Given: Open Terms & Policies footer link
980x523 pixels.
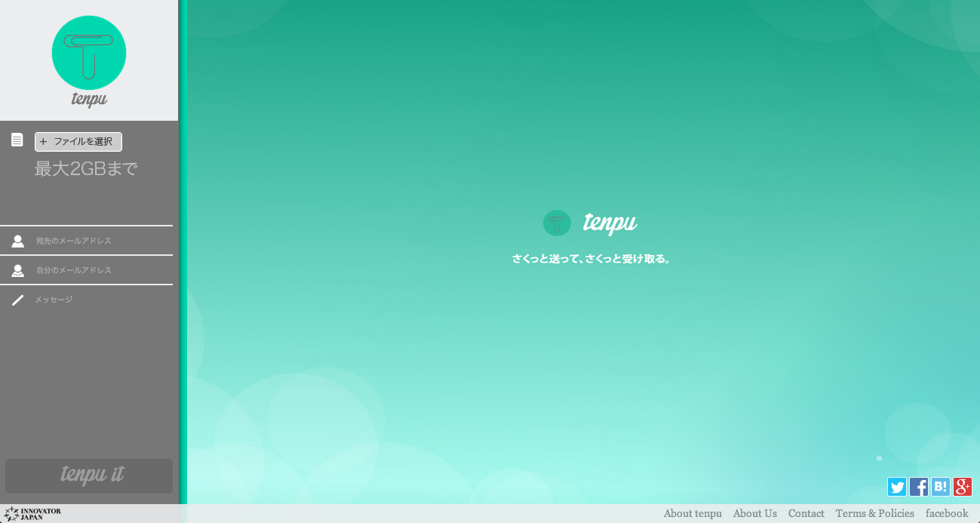Looking at the screenshot, I should pos(874,514).
